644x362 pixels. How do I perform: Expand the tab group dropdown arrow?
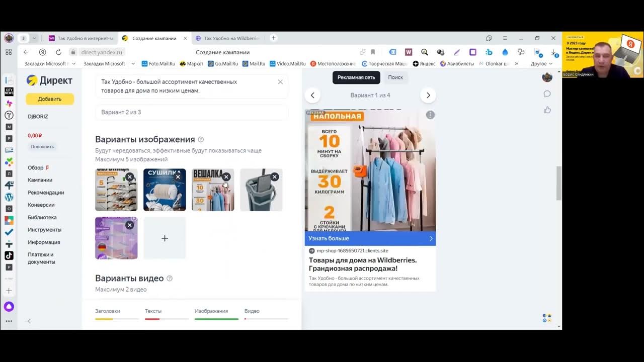[x=34, y=38]
